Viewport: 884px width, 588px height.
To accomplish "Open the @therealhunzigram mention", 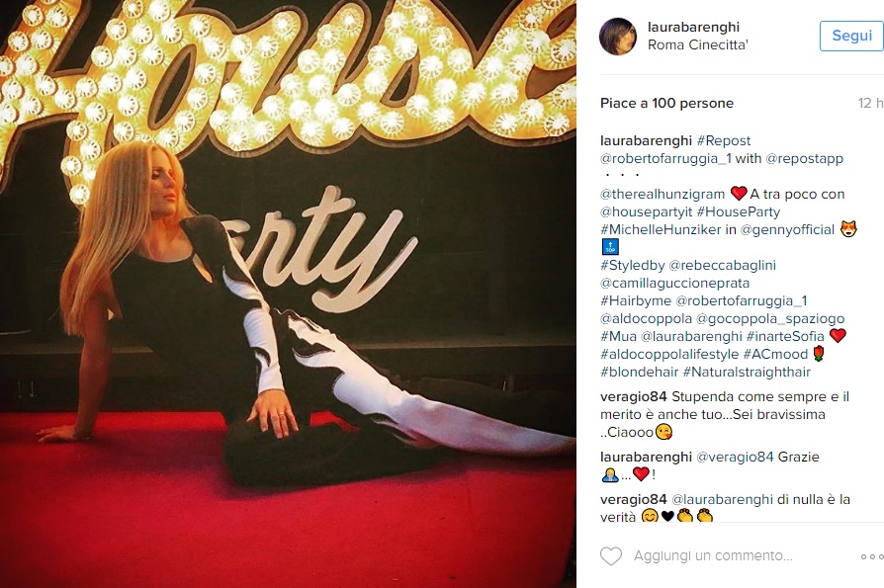I will [663, 195].
